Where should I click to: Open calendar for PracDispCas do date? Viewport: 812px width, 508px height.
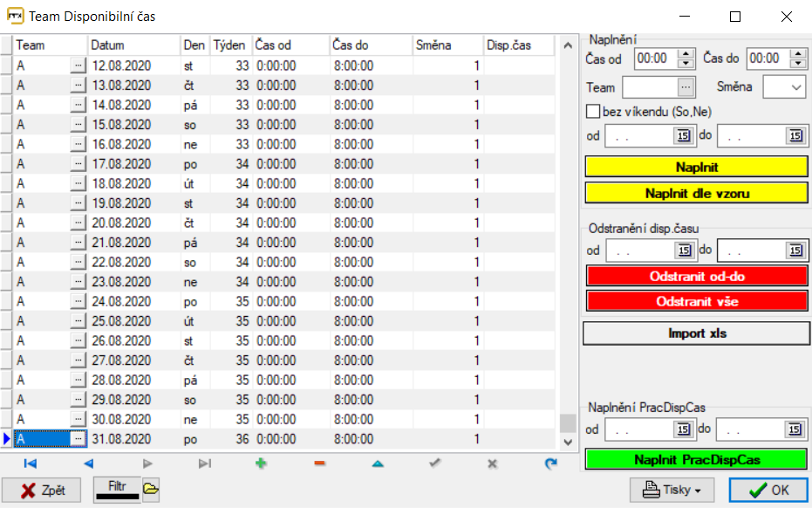pos(795,429)
